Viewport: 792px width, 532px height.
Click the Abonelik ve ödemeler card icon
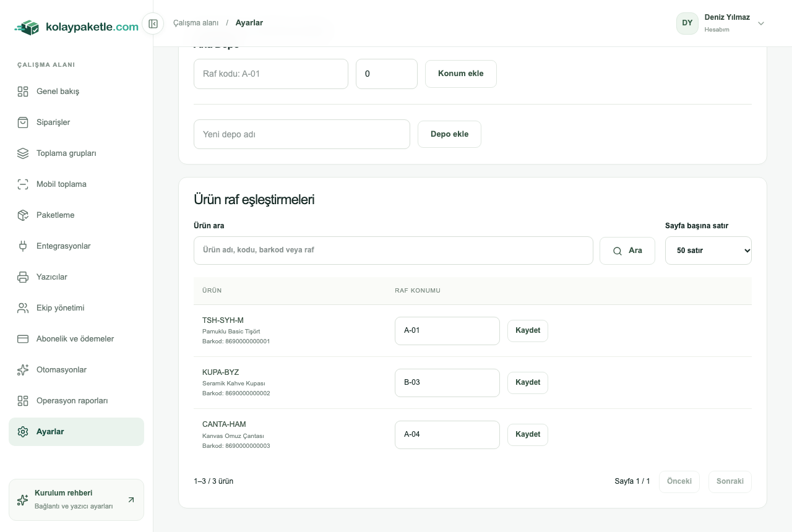pyautogui.click(x=23, y=339)
